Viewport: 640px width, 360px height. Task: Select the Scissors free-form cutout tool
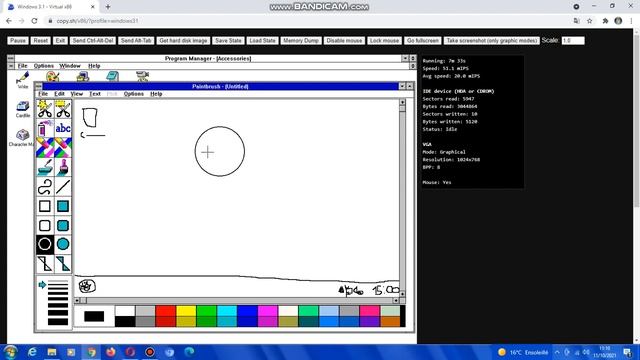(45, 109)
